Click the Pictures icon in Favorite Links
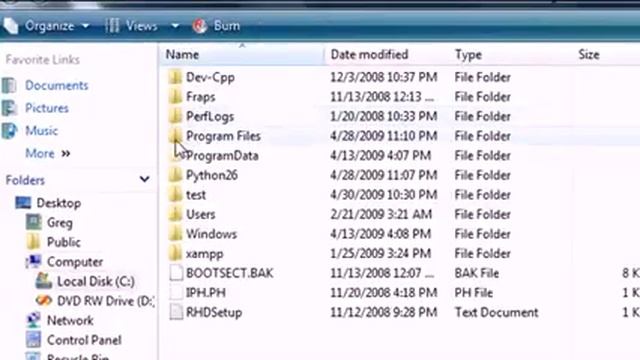 9,108
